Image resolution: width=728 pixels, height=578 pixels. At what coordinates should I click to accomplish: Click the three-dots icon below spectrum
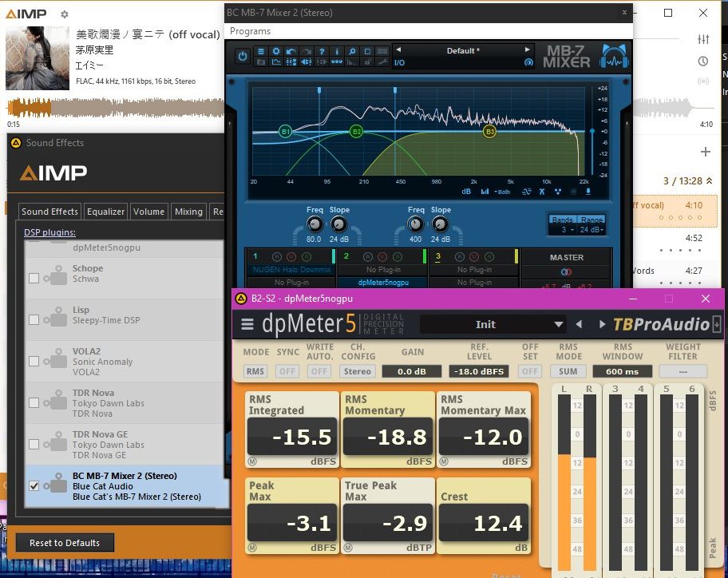point(558,192)
